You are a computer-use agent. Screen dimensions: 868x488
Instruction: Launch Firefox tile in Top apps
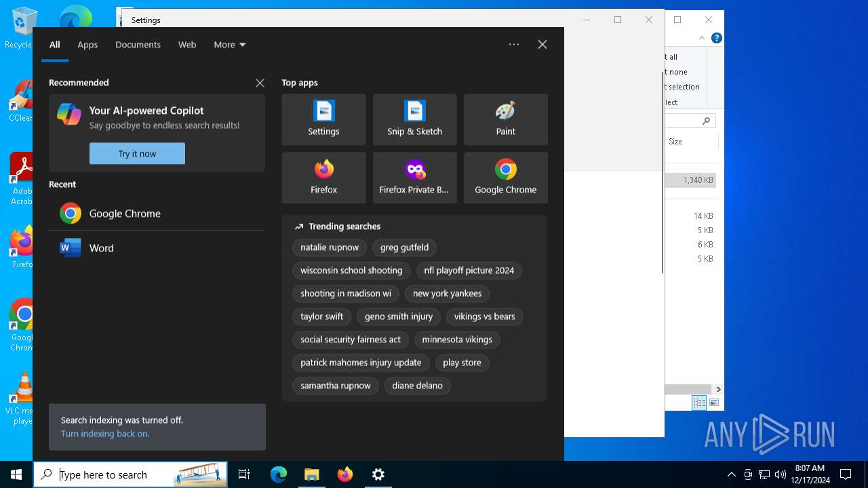tap(323, 178)
